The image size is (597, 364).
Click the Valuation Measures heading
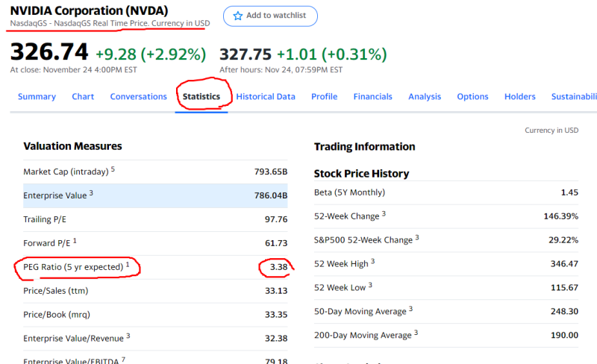[72, 146]
